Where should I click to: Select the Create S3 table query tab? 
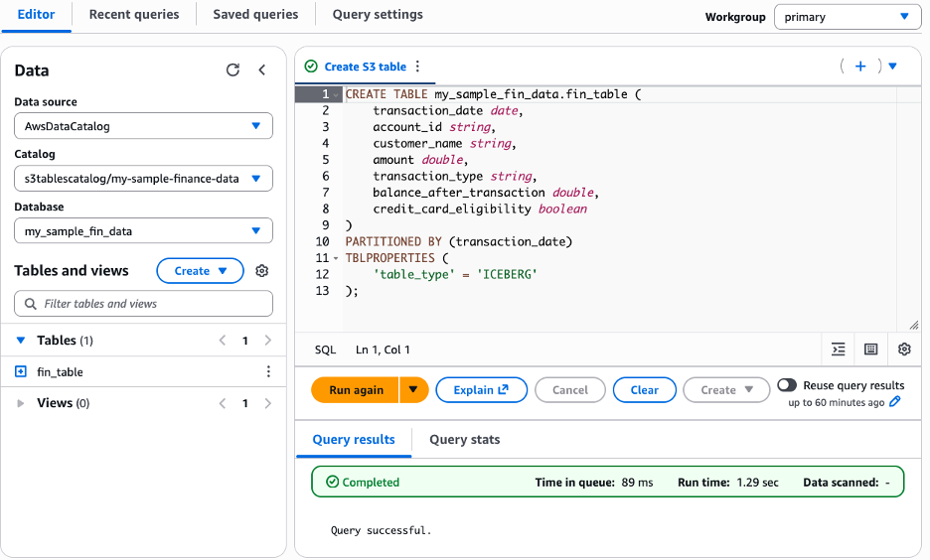[366, 67]
